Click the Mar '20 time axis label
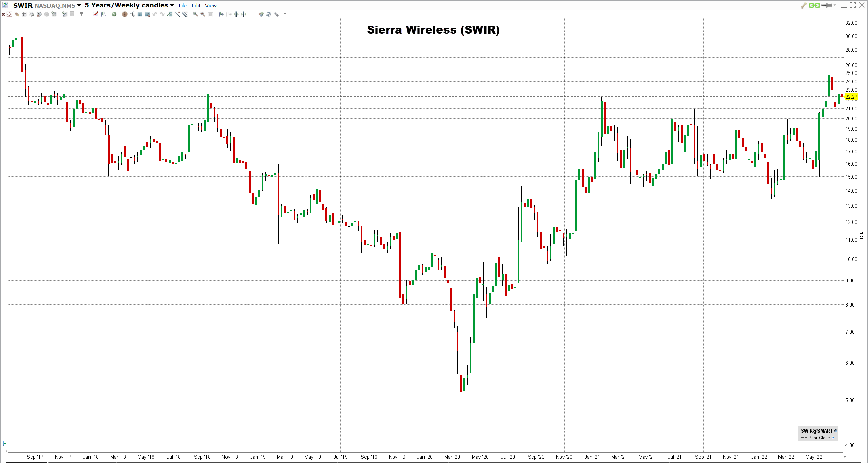This screenshot has width=868, height=463. tap(452, 457)
